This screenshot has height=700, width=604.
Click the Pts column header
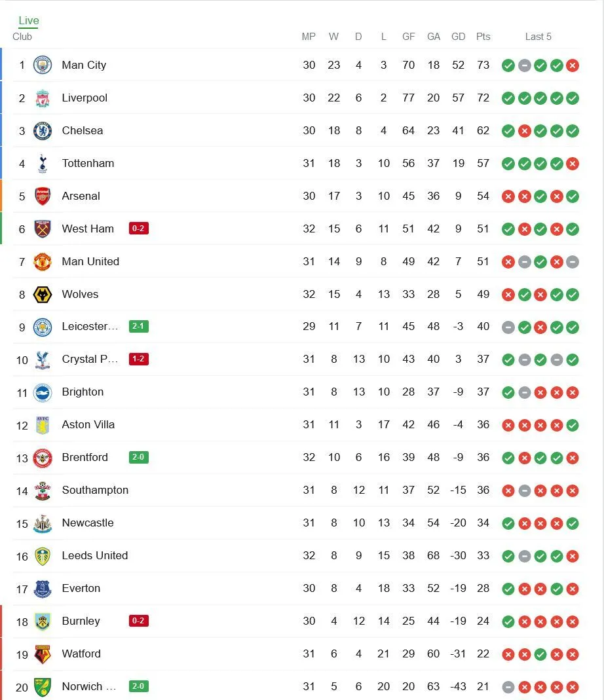[483, 37]
